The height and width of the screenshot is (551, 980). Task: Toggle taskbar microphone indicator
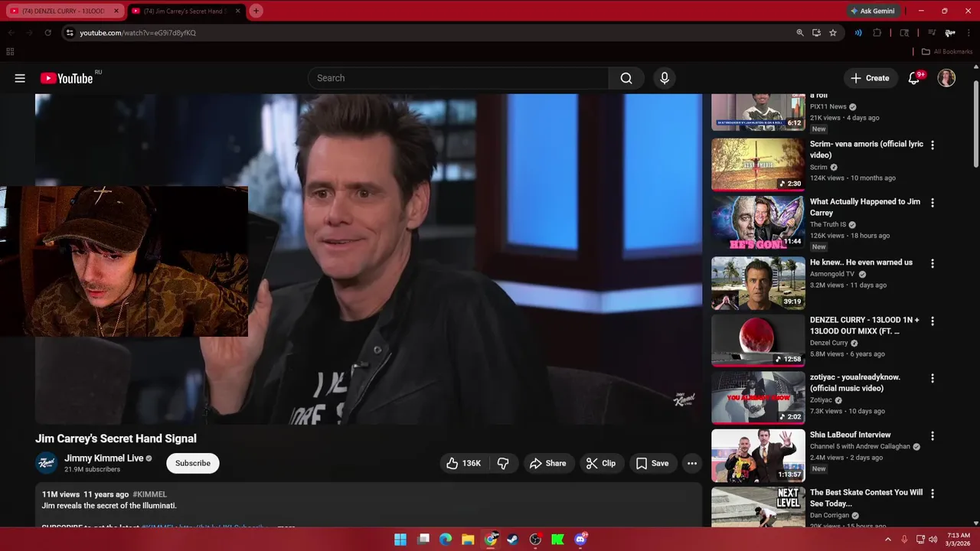pos(904,540)
